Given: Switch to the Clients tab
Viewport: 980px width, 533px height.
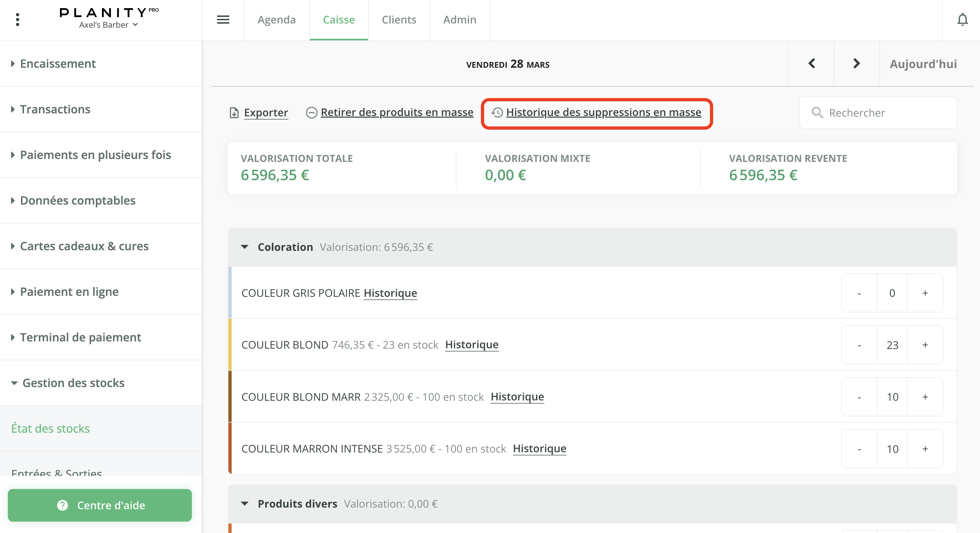Looking at the screenshot, I should [399, 20].
